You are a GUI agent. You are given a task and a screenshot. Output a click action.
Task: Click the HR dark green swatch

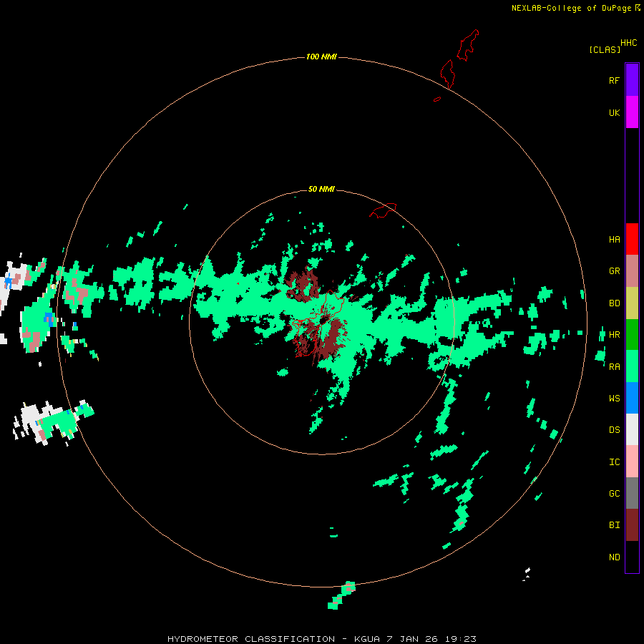pyautogui.click(x=632, y=334)
